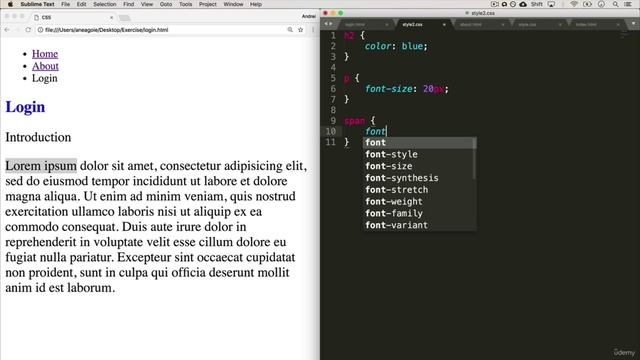Open the Notification Center list icon
This screenshot has height=360, width=640.
[x=628, y=4]
